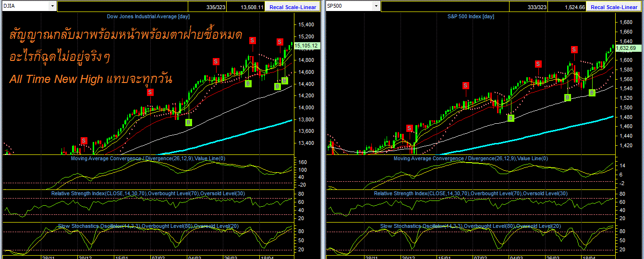
Task: Click the third B buy marker on DJIA chart
Action: (278, 86)
